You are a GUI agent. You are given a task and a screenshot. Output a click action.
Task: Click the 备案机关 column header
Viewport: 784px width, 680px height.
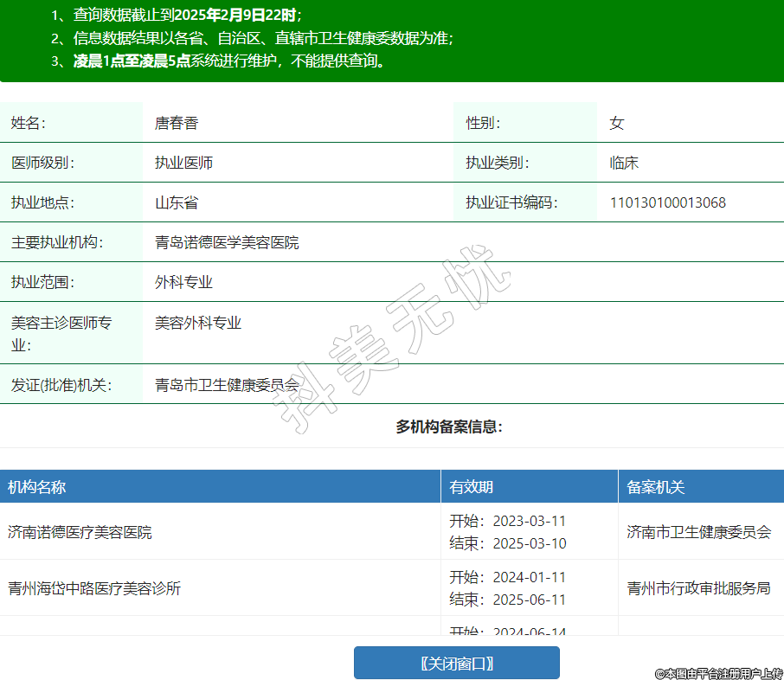pyautogui.click(x=656, y=487)
